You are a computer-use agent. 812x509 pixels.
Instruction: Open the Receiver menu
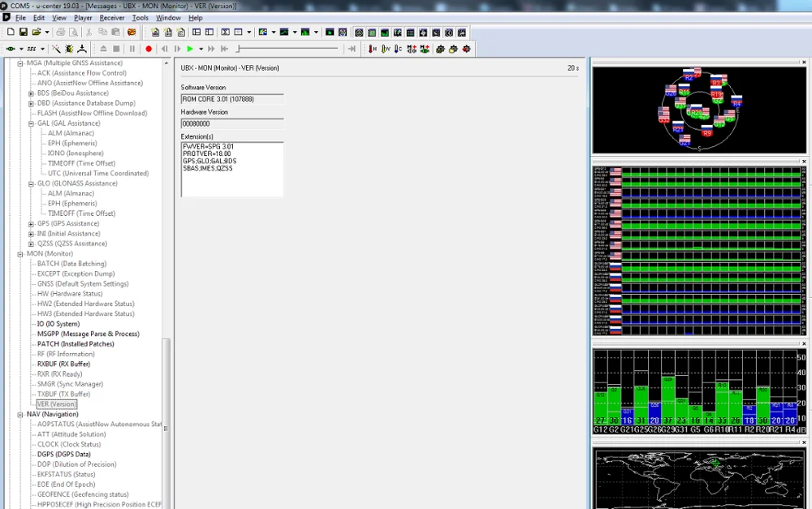pos(112,18)
